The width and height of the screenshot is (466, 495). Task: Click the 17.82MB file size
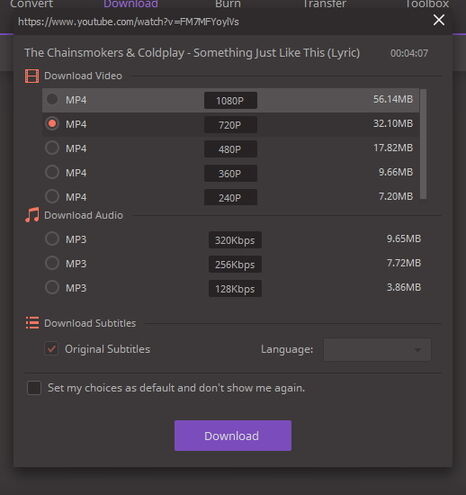[x=393, y=148]
